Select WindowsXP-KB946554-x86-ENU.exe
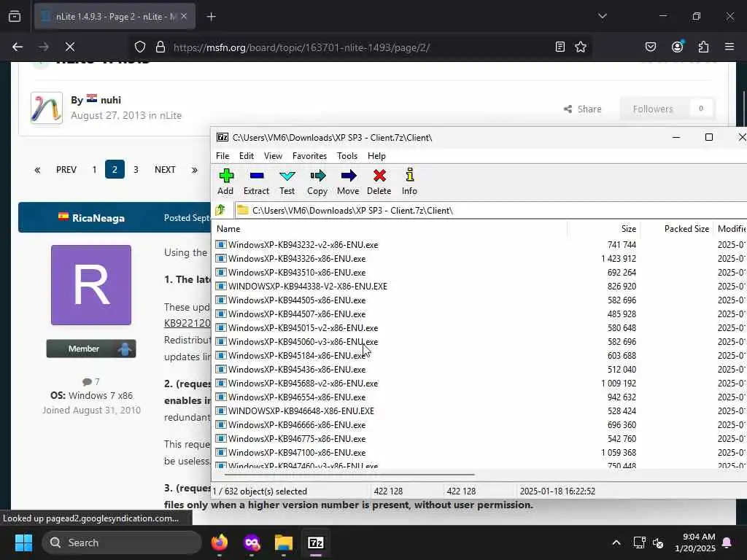The image size is (747, 560). (297, 397)
